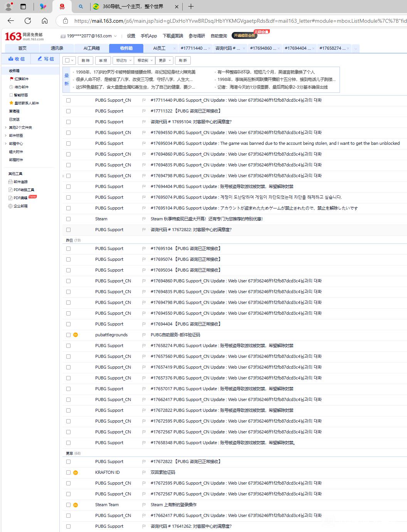407x532 pixels.
Task: Open a new browser tab with plus icon
Action: click(x=191, y=6)
